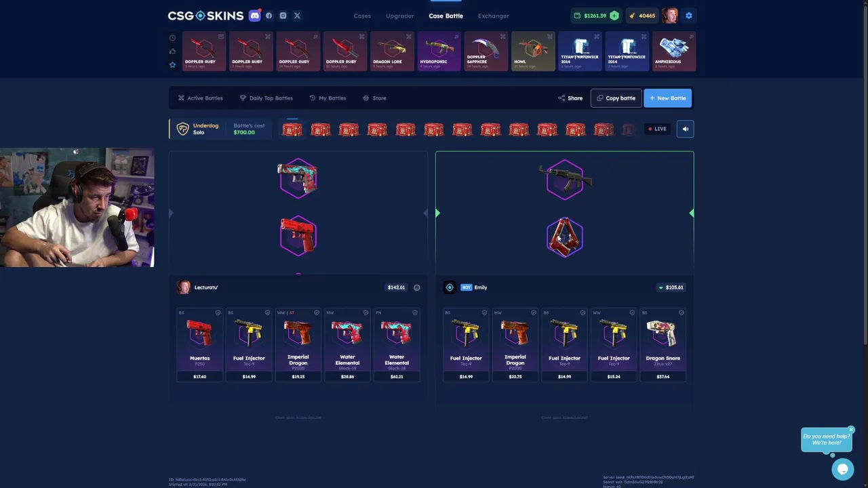Open the emoji reaction icon beside $142.61
868x488 pixels.
click(x=417, y=287)
